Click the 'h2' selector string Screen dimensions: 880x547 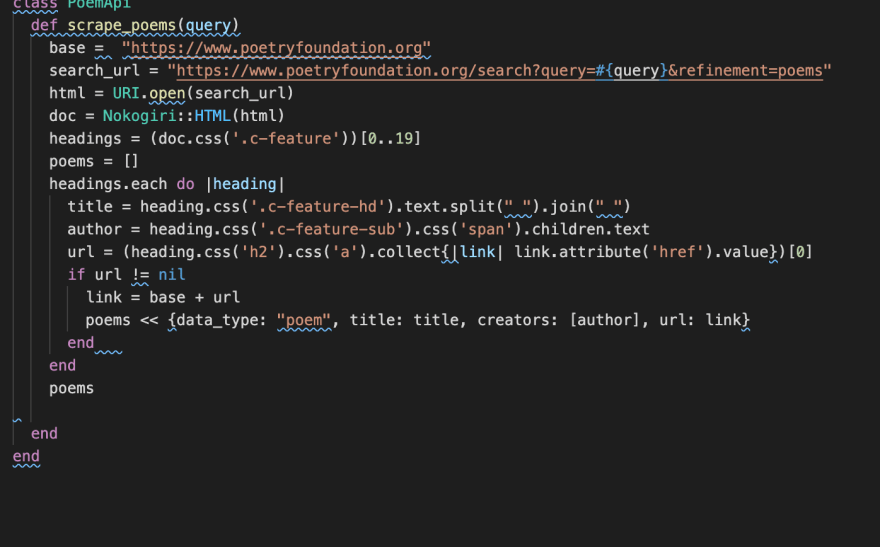pyautogui.click(x=259, y=252)
